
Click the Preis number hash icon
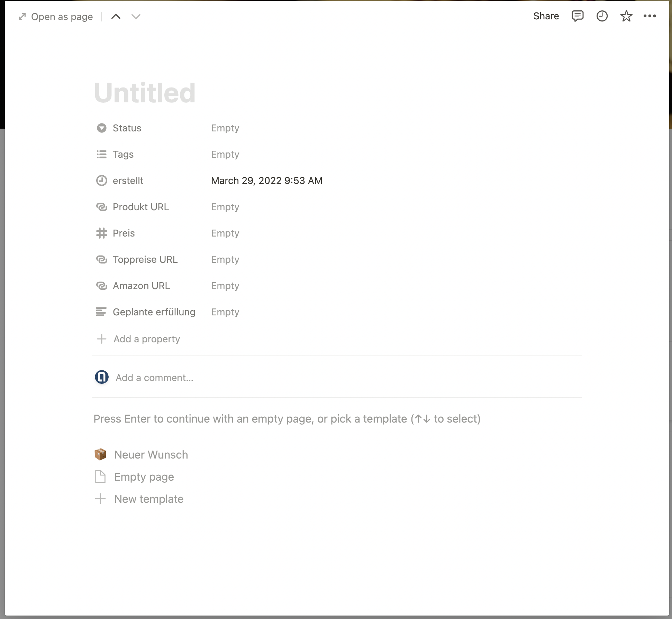coord(101,233)
